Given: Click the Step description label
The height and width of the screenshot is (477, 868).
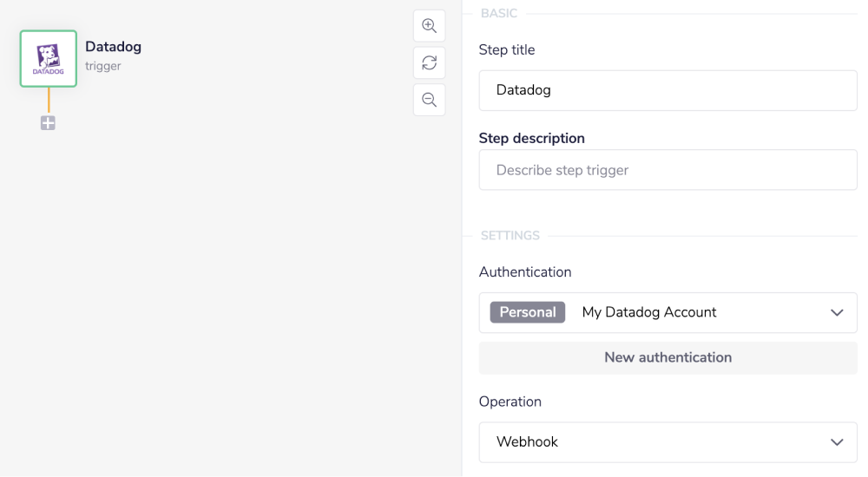Looking at the screenshot, I should click(531, 138).
